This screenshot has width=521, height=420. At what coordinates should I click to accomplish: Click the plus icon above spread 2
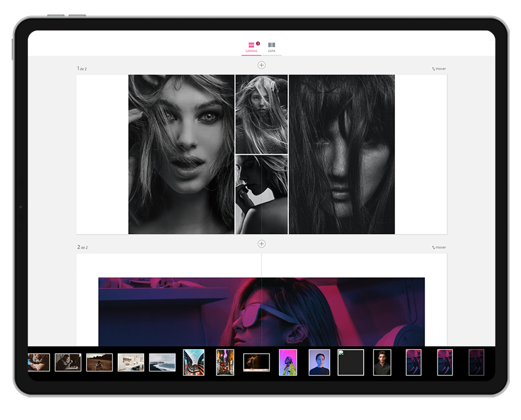coord(261,244)
